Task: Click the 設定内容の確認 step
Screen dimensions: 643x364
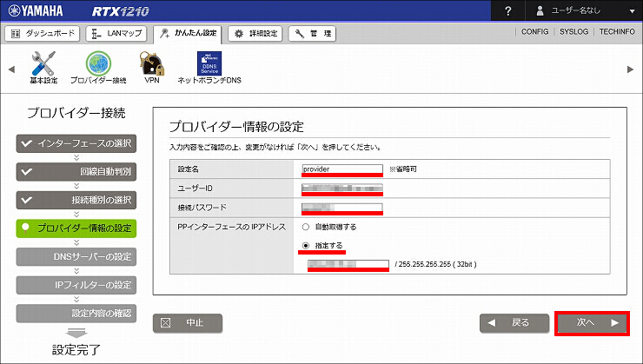Action: tap(76, 313)
